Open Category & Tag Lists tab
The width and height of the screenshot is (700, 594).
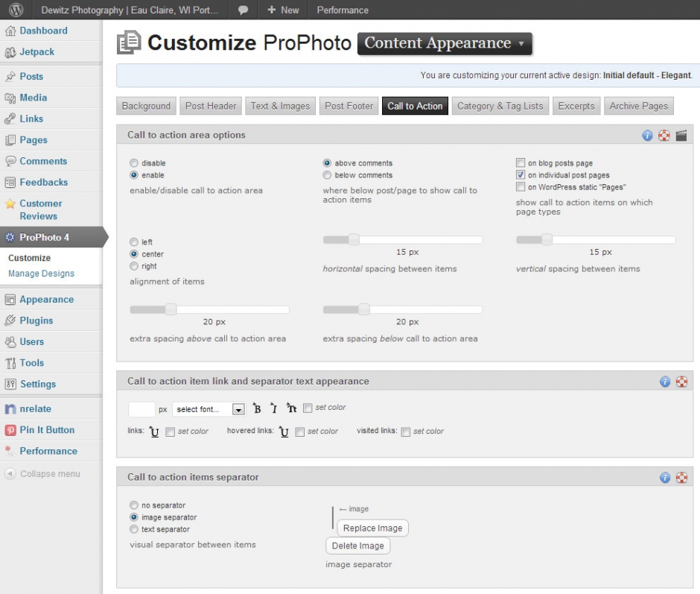click(500, 106)
